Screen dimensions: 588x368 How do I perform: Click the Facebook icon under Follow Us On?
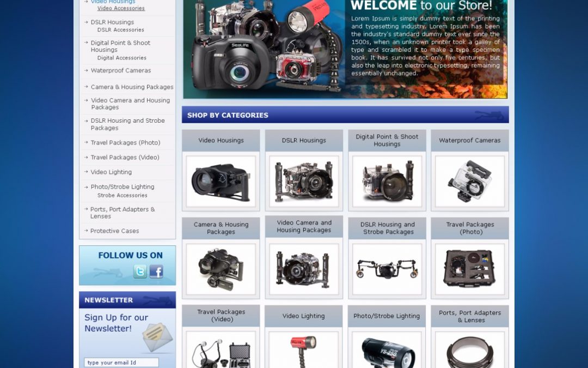(156, 271)
